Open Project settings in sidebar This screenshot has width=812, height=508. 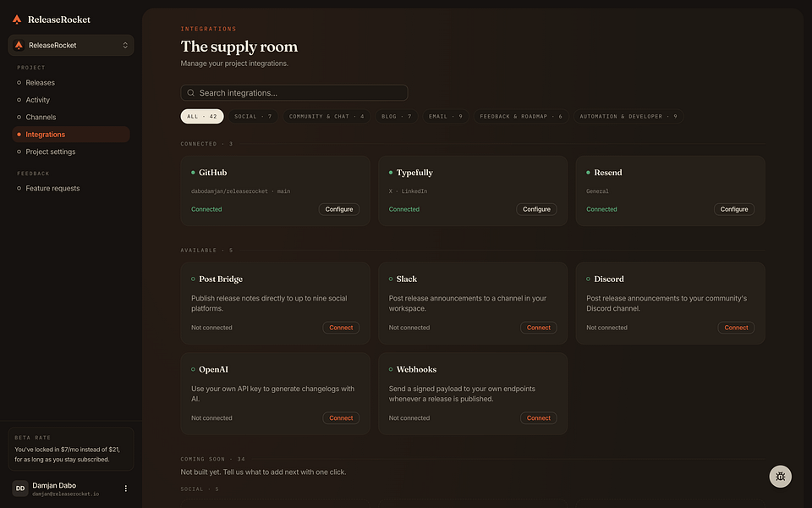71,152
